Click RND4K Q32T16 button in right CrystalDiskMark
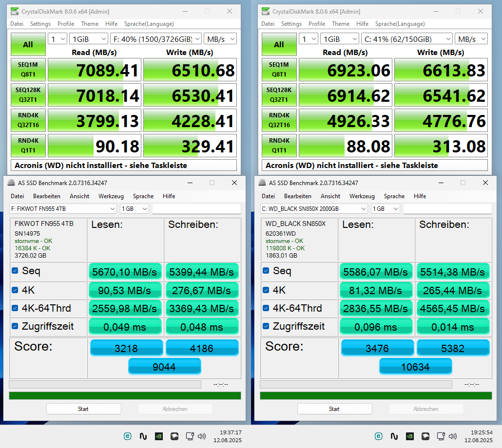Viewport: 502px width, 448px height. click(x=279, y=120)
